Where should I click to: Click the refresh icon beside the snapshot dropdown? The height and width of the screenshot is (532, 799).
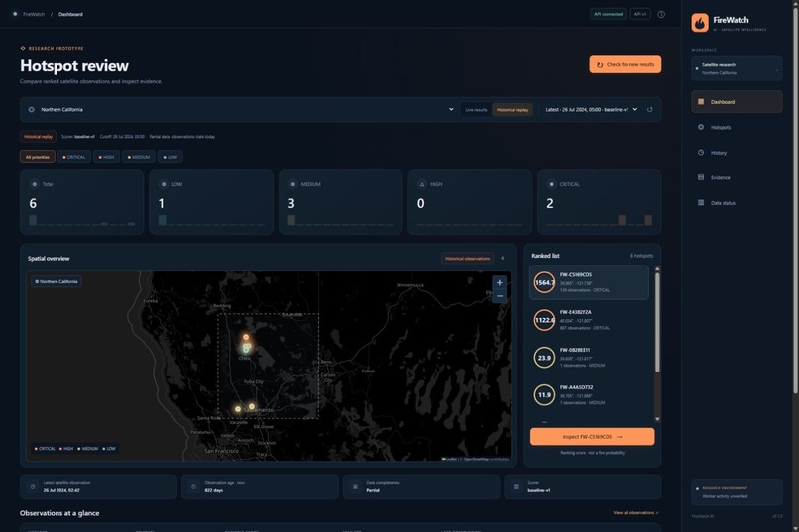(649, 109)
